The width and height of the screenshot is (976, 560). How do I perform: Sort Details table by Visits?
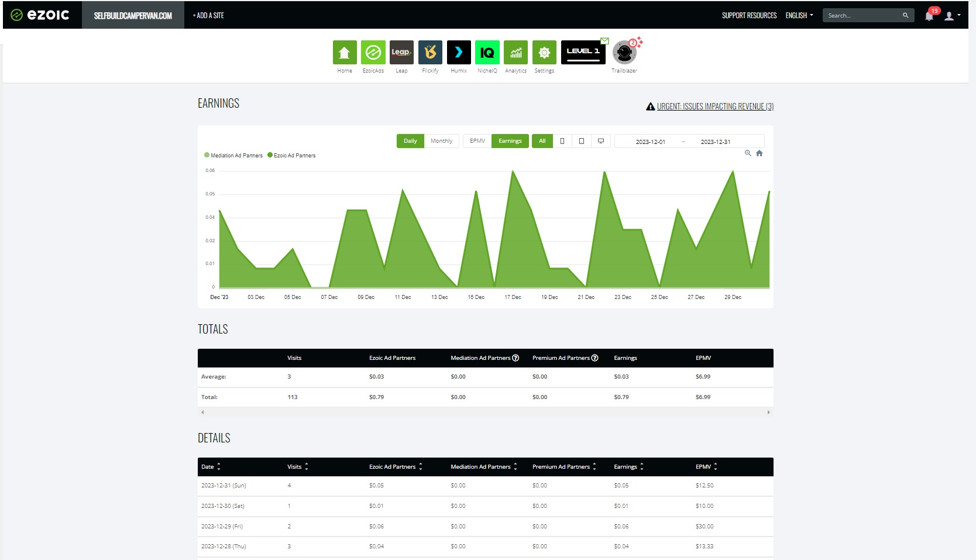tap(298, 467)
